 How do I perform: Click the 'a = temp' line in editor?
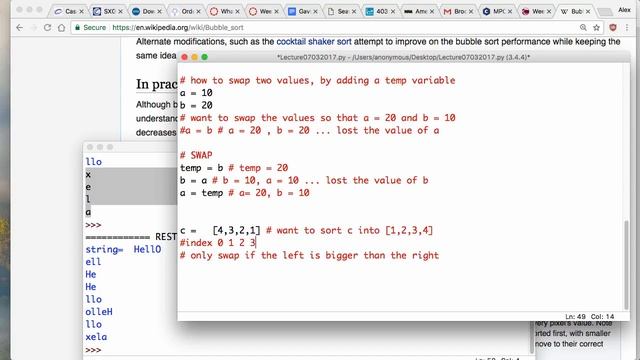coord(244,193)
